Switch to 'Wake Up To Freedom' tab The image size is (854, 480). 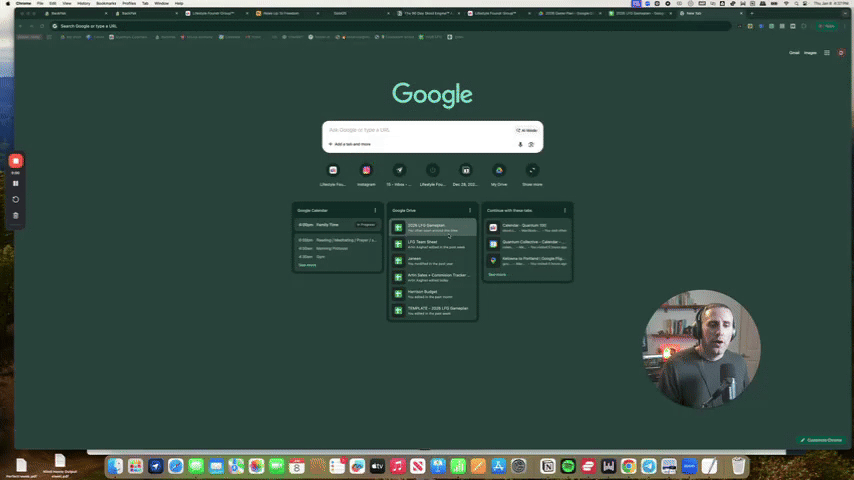287,13
